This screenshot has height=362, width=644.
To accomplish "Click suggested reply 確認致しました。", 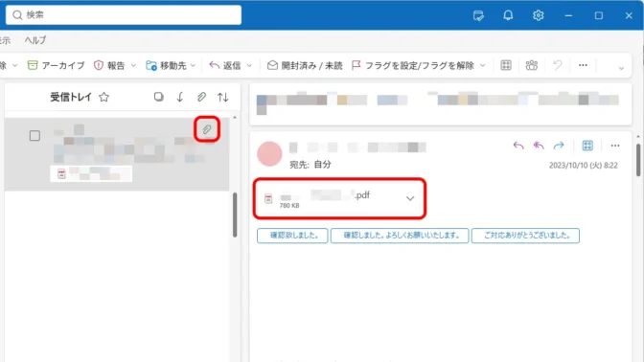I will coord(292,236).
